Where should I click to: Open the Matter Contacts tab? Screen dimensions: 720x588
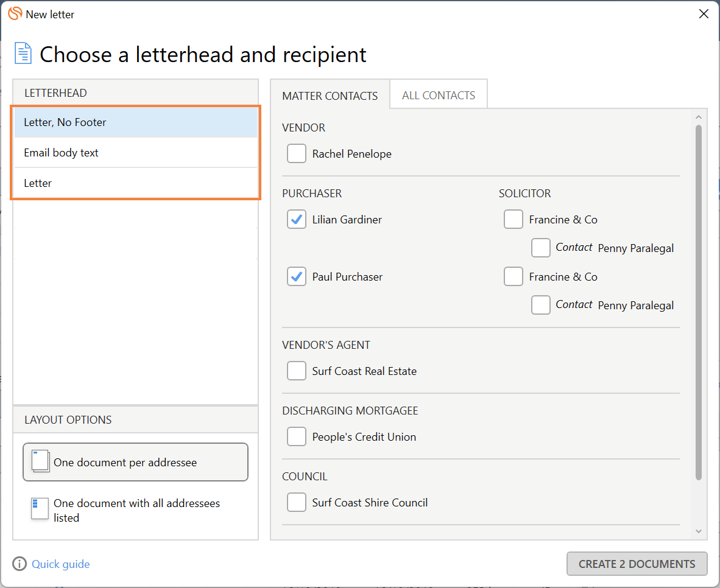point(330,96)
